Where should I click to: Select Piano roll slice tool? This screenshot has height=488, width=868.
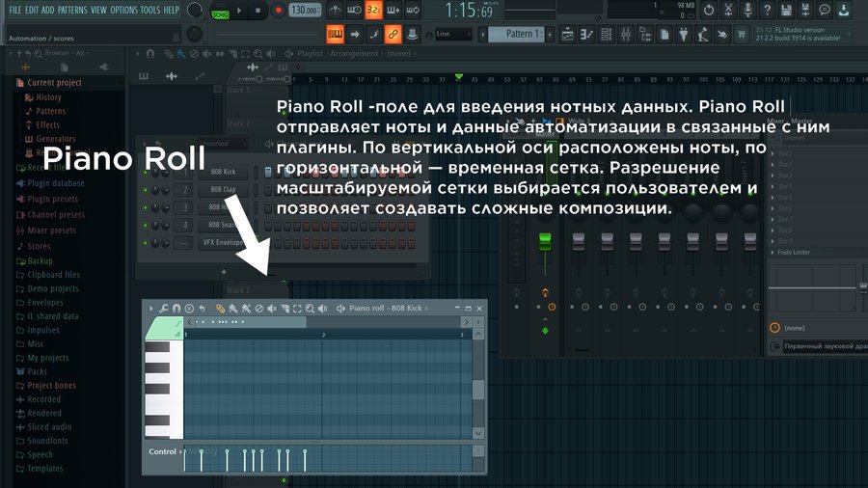coord(285,309)
